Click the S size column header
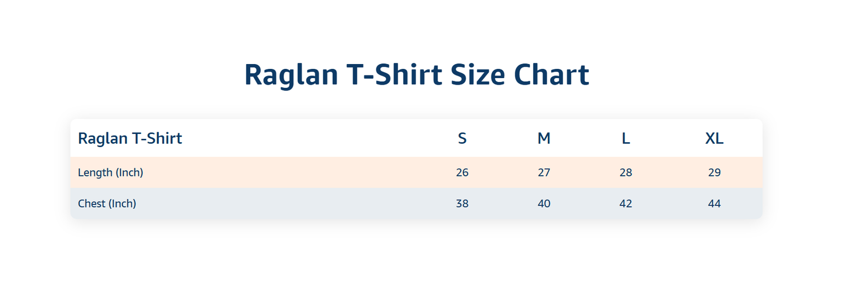868x300 pixels. [462, 138]
